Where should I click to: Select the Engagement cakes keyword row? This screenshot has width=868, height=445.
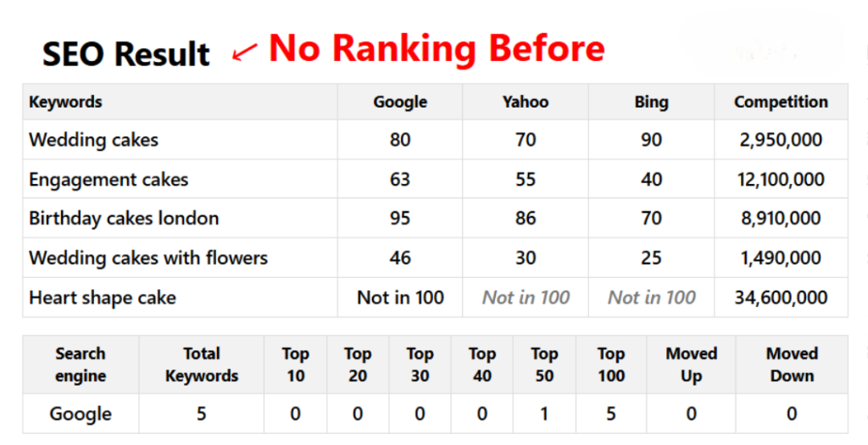(108, 179)
